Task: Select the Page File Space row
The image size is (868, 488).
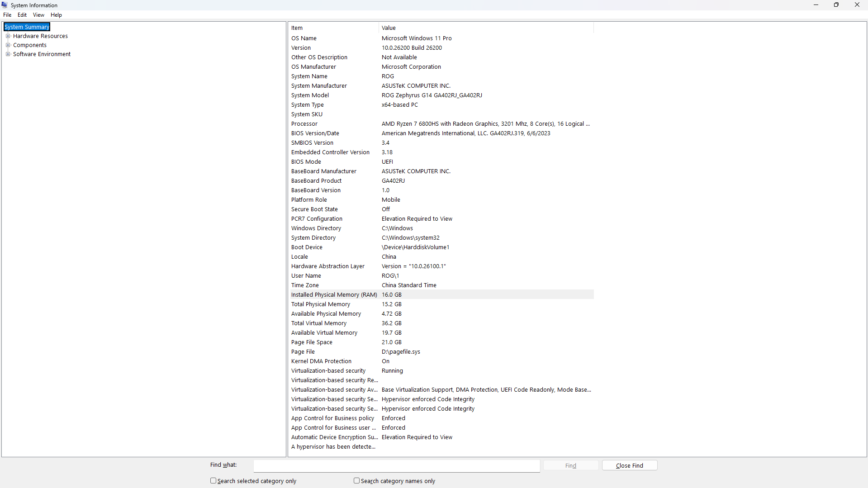Action: tap(441, 342)
